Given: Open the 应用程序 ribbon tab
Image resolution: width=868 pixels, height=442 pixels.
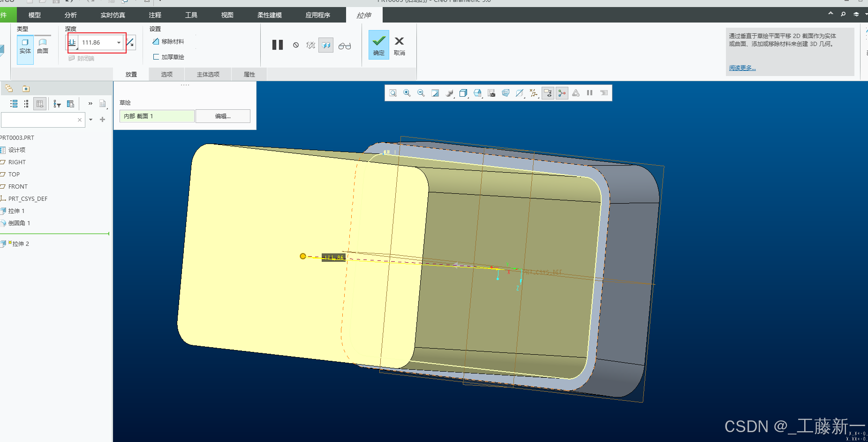Looking at the screenshot, I should 318,15.
